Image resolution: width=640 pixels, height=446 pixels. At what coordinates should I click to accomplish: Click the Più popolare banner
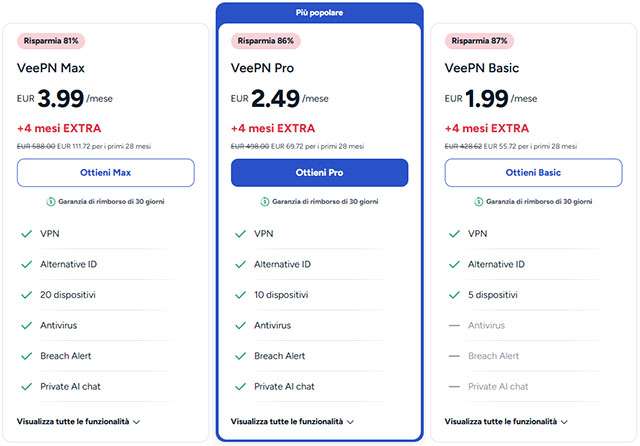(319, 12)
